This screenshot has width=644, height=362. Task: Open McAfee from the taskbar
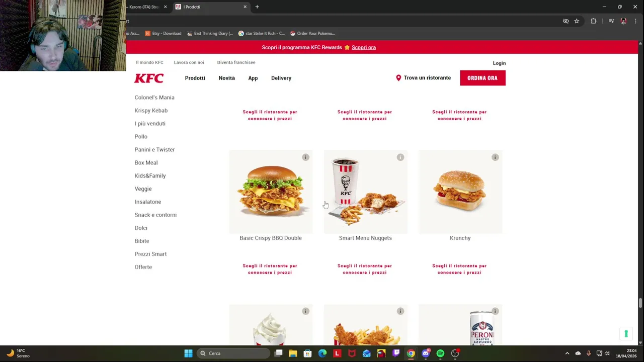(352, 353)
